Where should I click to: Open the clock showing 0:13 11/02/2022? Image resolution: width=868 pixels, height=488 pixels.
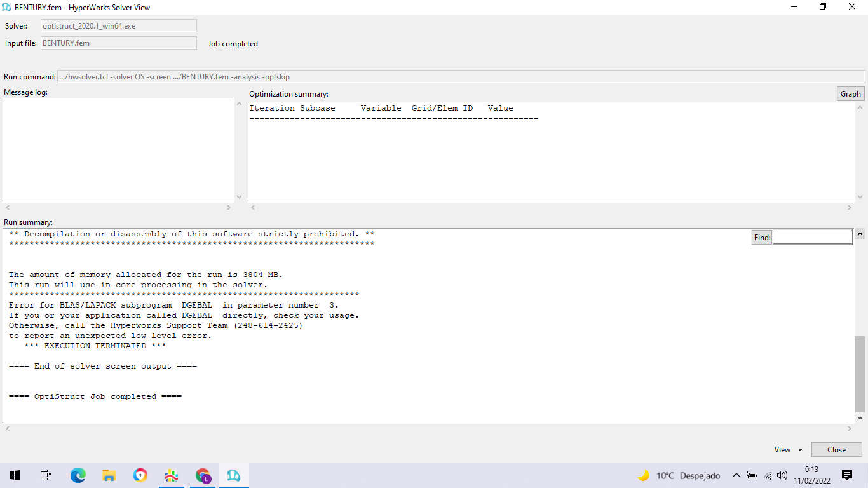(x=811, y=475)
